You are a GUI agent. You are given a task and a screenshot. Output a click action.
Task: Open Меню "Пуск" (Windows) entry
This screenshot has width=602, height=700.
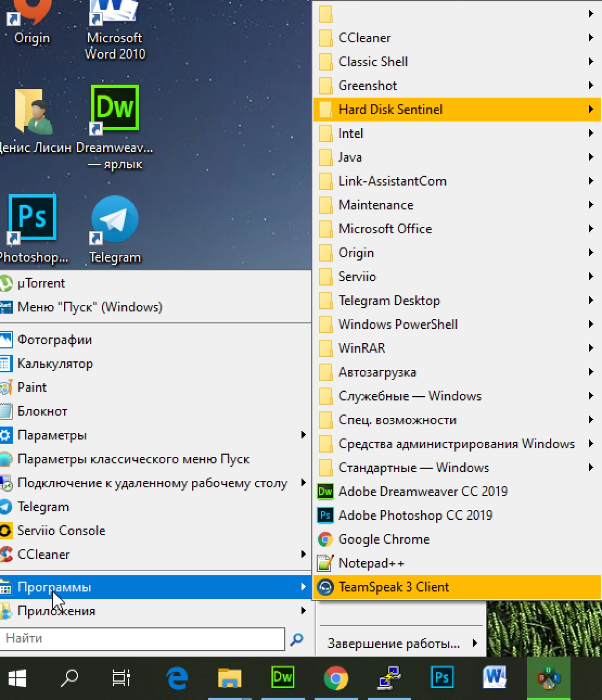[x=155, y=307]
